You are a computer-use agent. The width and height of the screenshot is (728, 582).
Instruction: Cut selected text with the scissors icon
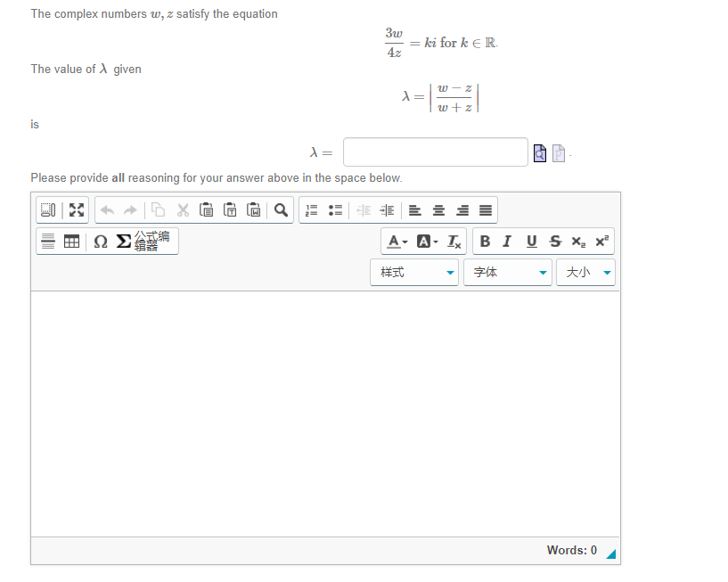(x=183, y=209)
